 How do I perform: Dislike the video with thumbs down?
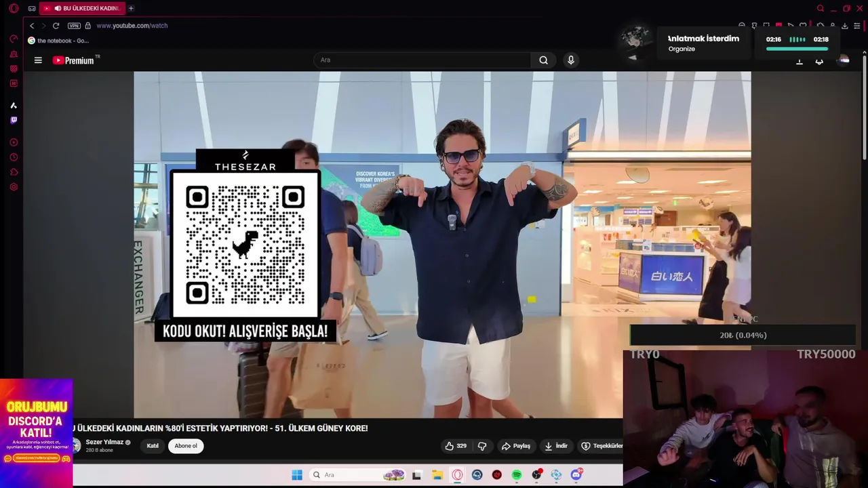point(482,446)
